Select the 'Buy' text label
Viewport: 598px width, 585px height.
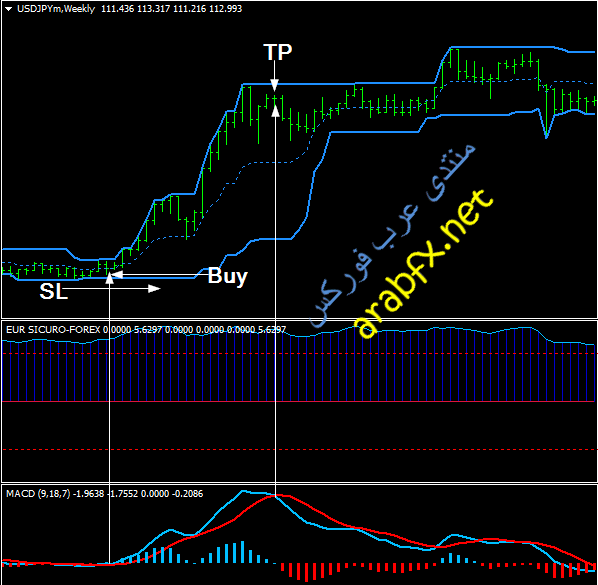(x=228, y=276)
